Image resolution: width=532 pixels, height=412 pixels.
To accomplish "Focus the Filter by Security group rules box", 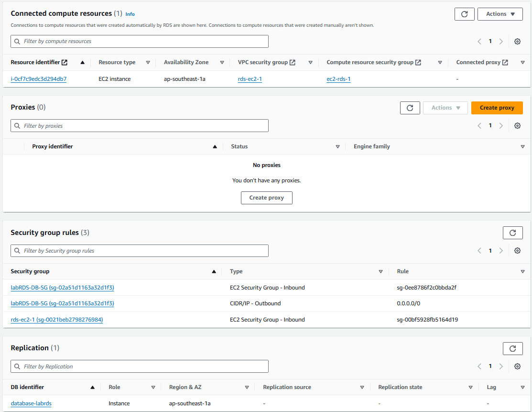I will pos(140,251).
